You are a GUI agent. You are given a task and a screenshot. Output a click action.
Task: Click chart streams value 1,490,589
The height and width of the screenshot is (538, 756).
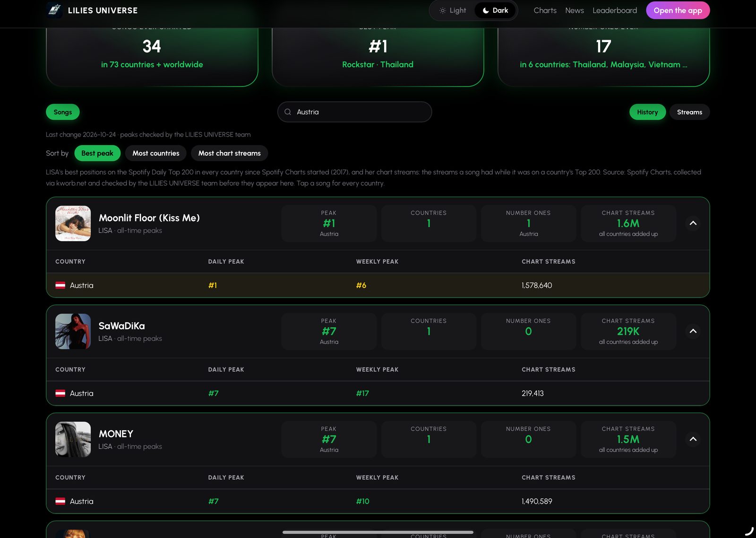[x=537, y=502]
